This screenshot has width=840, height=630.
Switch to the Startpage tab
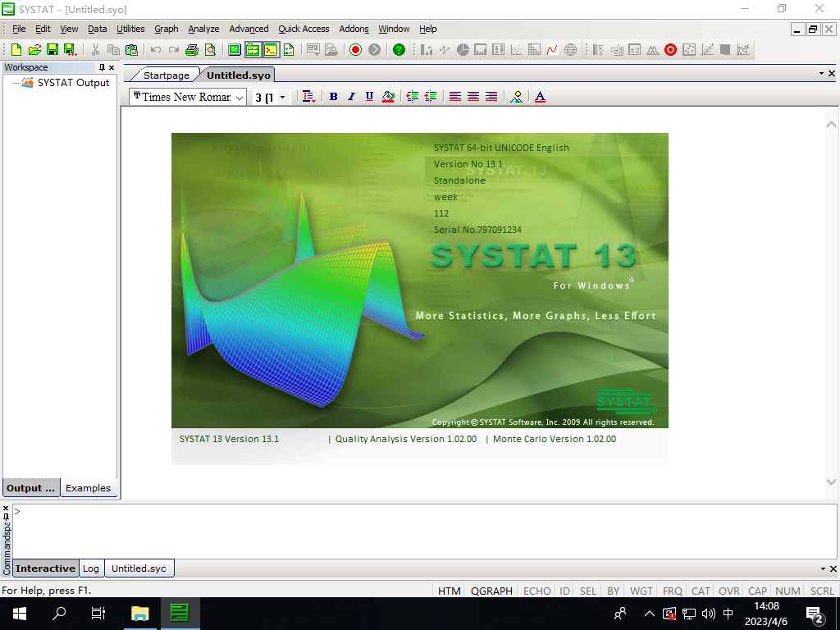[x=166, y=75]
